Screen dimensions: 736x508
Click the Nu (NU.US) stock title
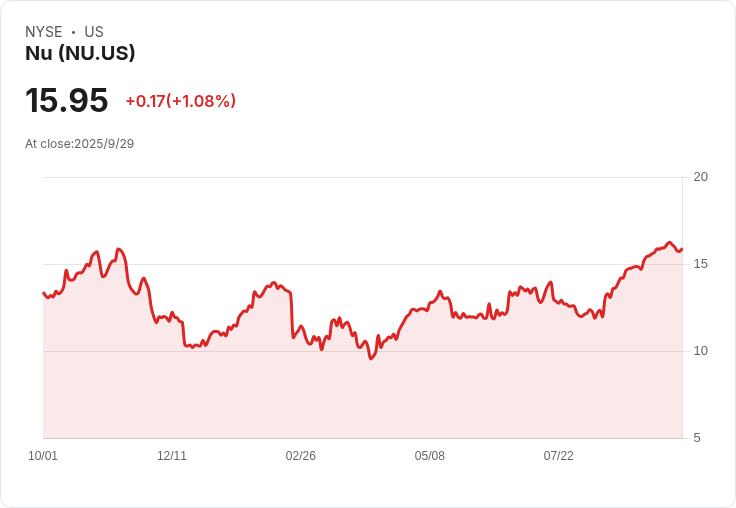coord(80,53)
